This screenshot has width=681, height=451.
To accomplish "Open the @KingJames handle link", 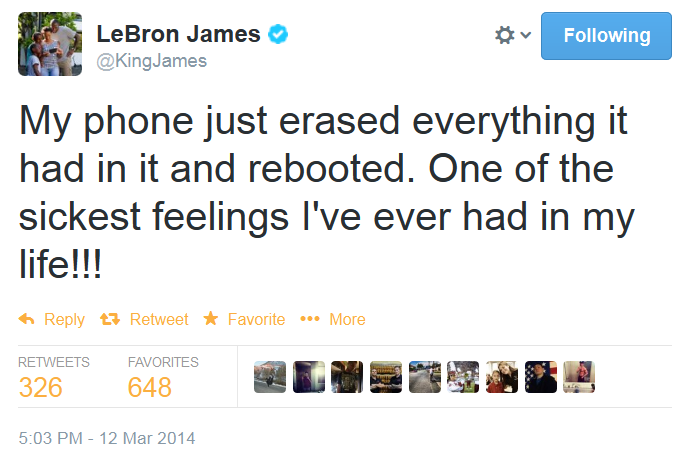I will click(152, 61).
